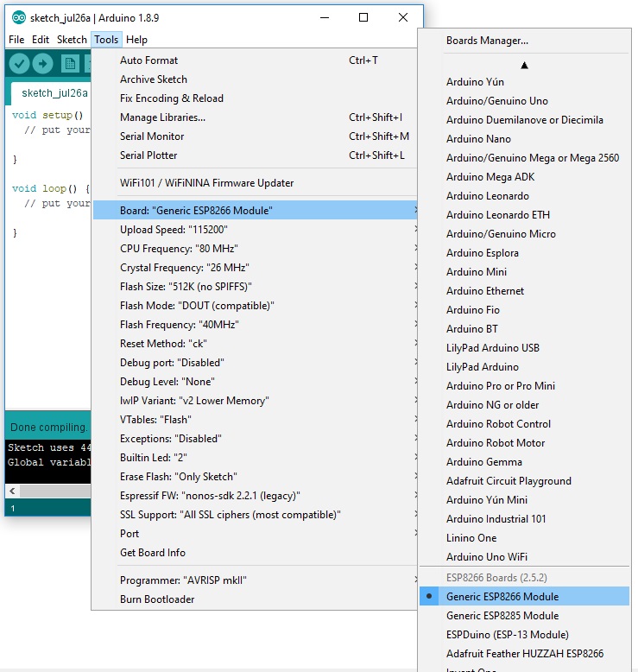
Task: Switch to the sketch_jul26a editor tab
Action: [52, 93]
